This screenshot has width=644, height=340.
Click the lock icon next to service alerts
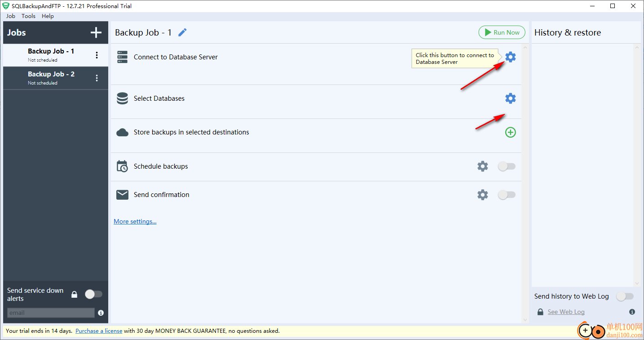pos(75,295)
